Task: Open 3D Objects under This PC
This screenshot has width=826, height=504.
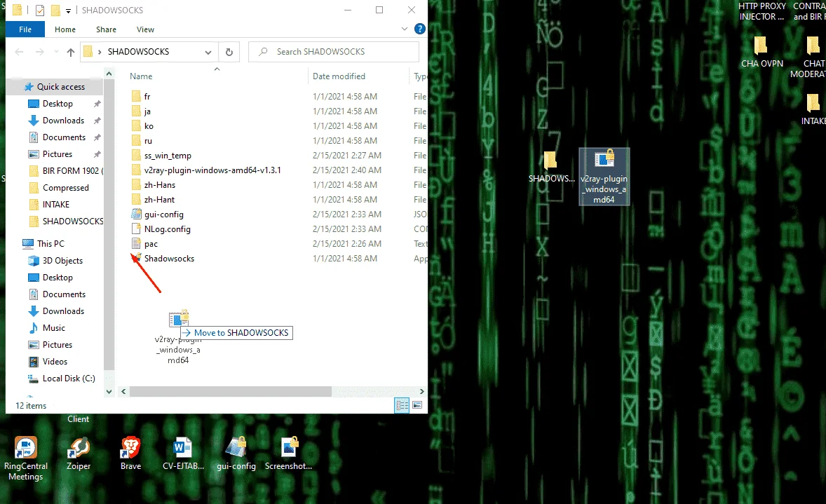Action: click(62, 261)
